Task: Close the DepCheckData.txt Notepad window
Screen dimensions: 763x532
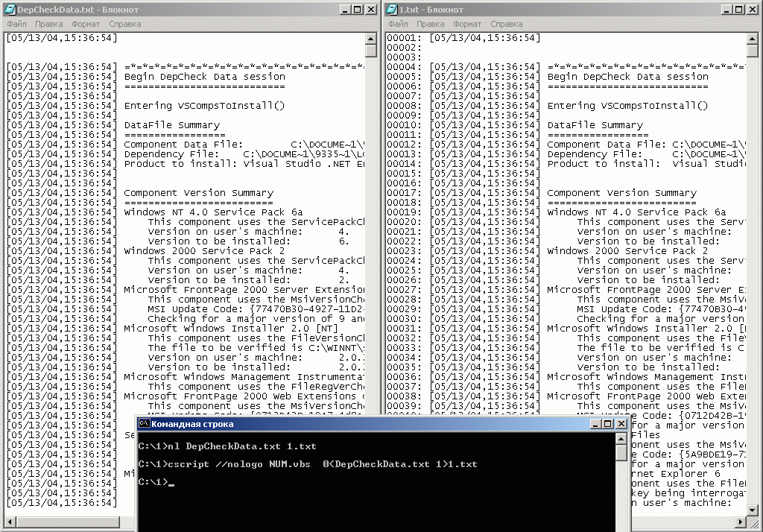Action: pos(371,9)
